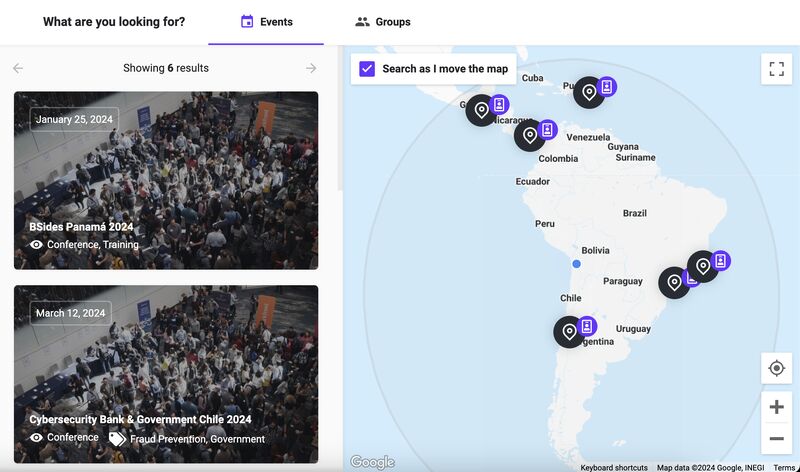The width and height of the screenshot is (800, 472).
Task: Select the rightmost map pin on Brazil's coast
Action: pos(703,266)
